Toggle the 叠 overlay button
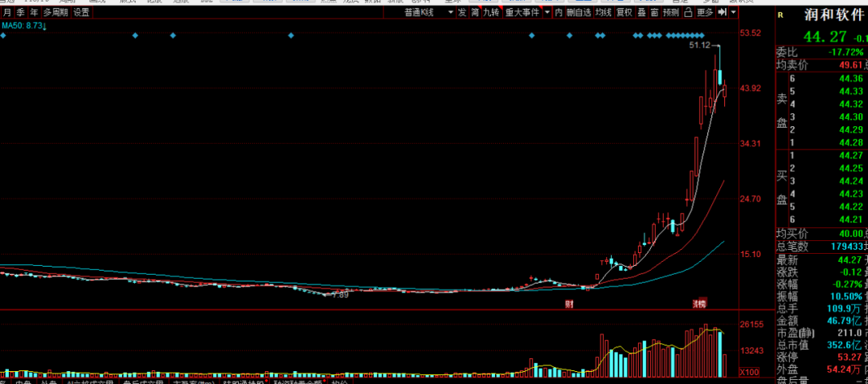 click(x=641, y=12)
